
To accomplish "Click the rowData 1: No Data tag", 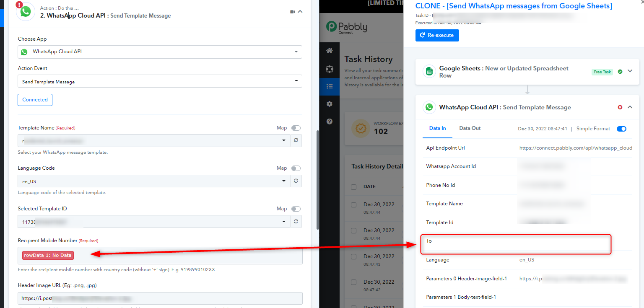I will [48, 255].
